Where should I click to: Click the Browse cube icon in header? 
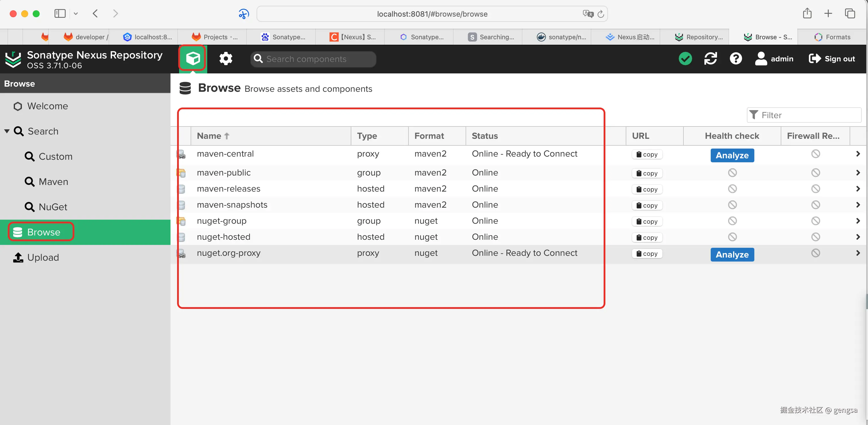(x=193, y=59)
